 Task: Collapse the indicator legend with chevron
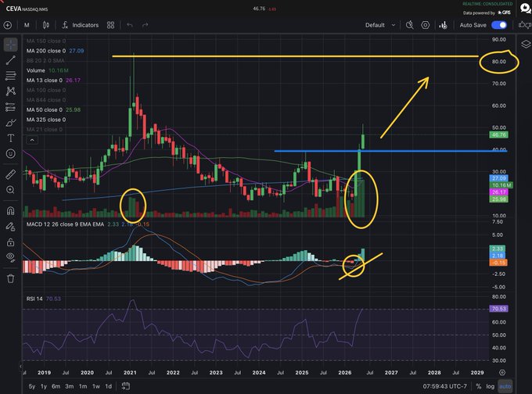32,140
